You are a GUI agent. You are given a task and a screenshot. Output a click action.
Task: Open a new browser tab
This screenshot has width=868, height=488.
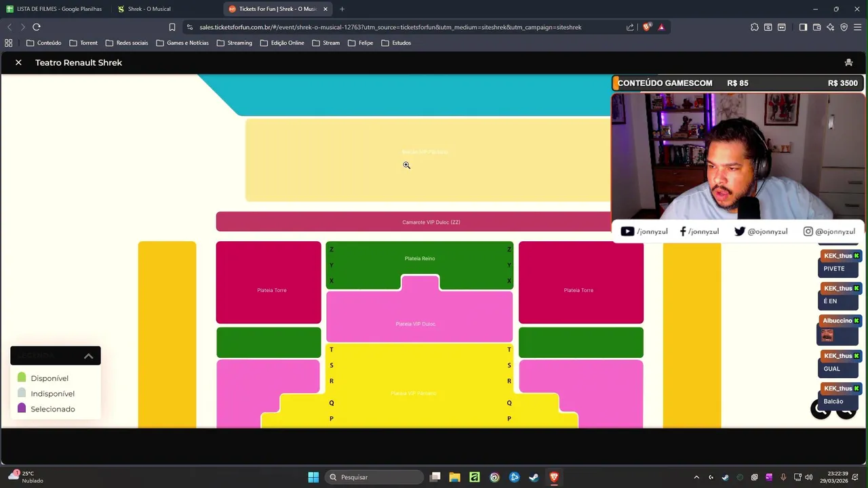tap(342, 9)
